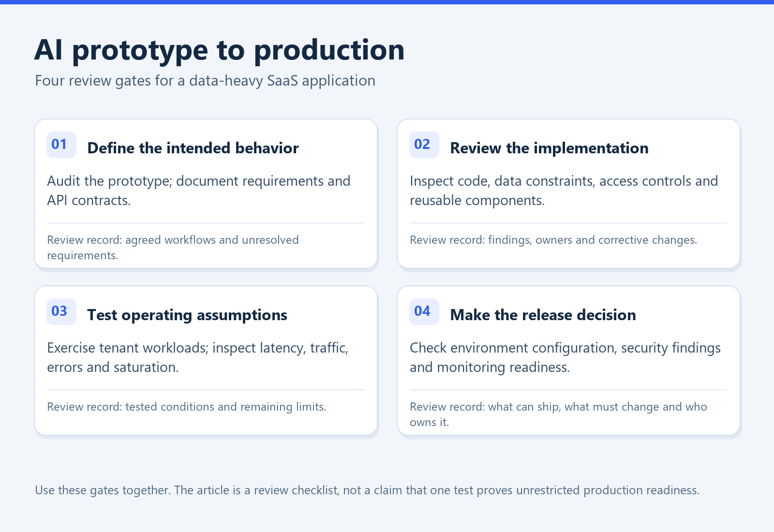This screenshot has width=774, height=532.
Task: Click the 03 step number badge
Action: pyautogui.click(x=61, y=311)
